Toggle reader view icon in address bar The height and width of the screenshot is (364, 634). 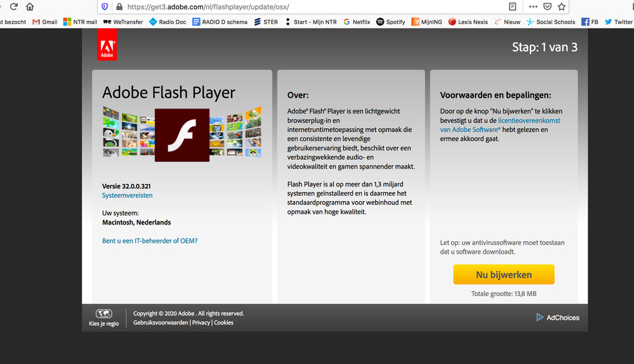(x=512, y=6)
